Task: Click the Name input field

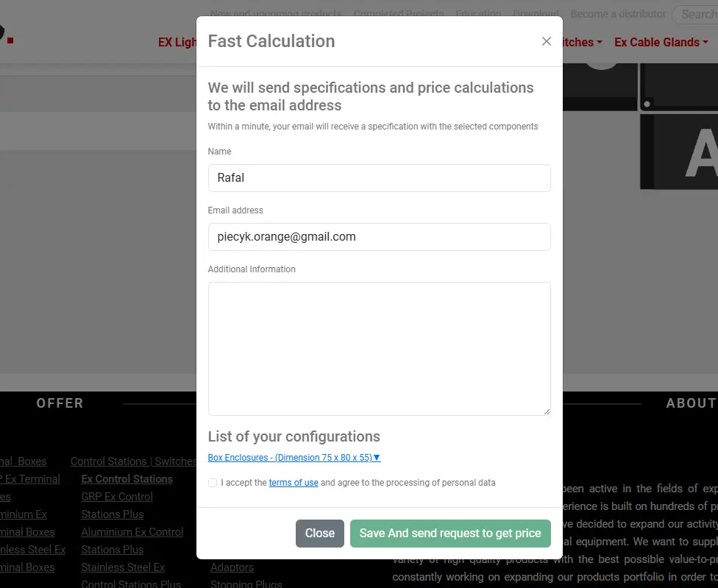Action: coord(379,178)
